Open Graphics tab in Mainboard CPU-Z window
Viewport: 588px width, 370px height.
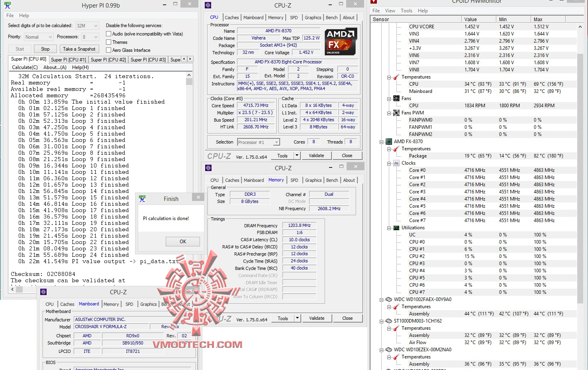pyautogui.click(x=148, y=304)
